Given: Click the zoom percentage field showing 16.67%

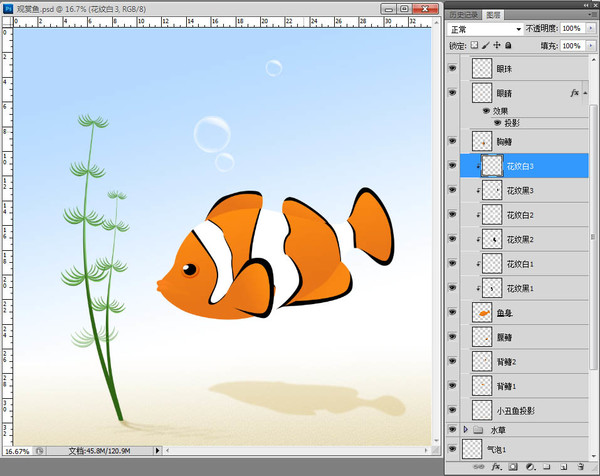Looking at the screenshot, I should tap(18, 451).
